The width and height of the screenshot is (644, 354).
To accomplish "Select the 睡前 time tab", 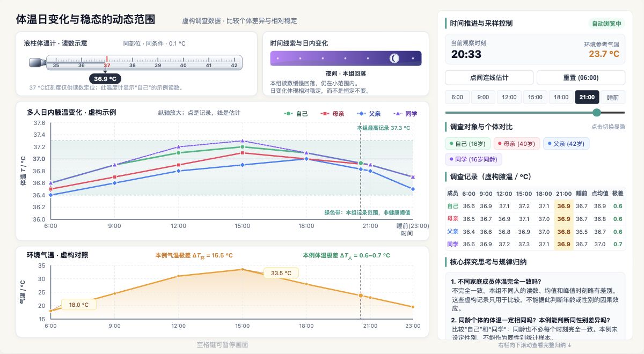I will tap(613, 97).
